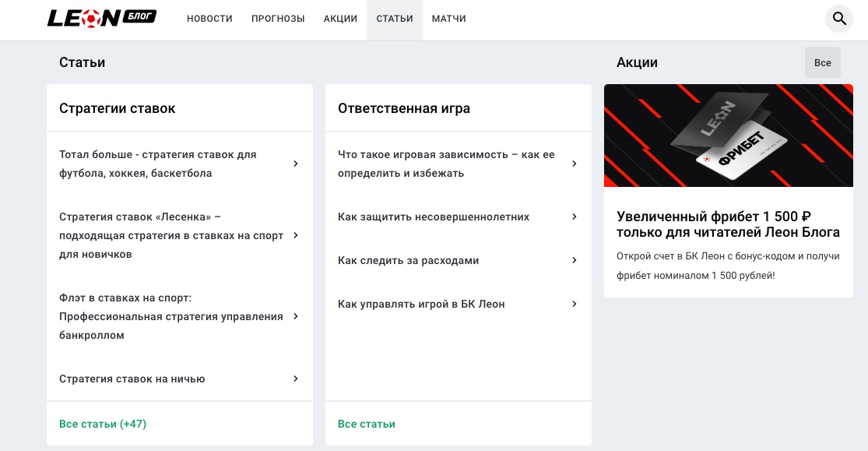Click the Ответственная игра card heading
The width and height of the screenshot is (868, 451).
[404, 108]
